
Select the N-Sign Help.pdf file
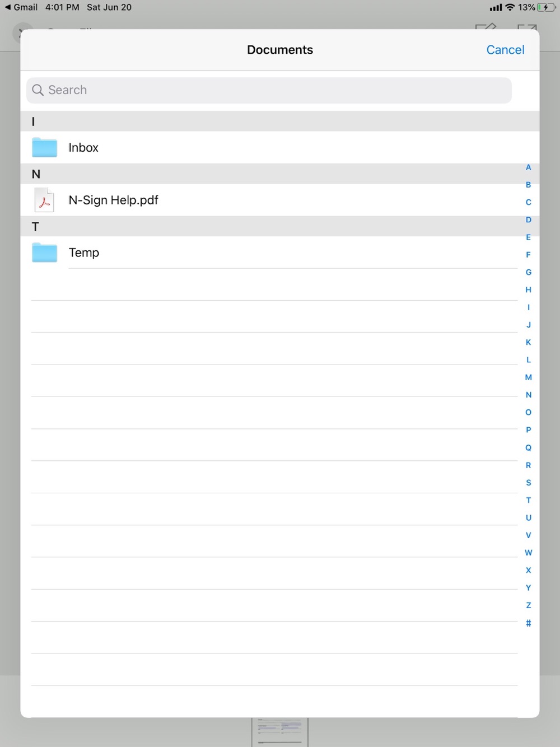click(x=114, y=200)
